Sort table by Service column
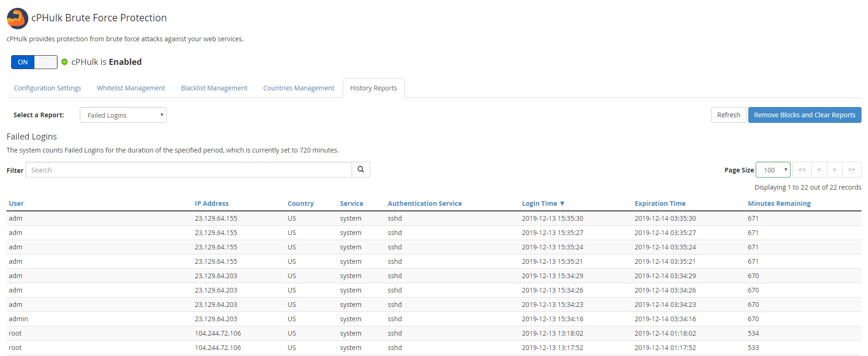Screen dimensions: 868x356 click(x=352, y=203)
